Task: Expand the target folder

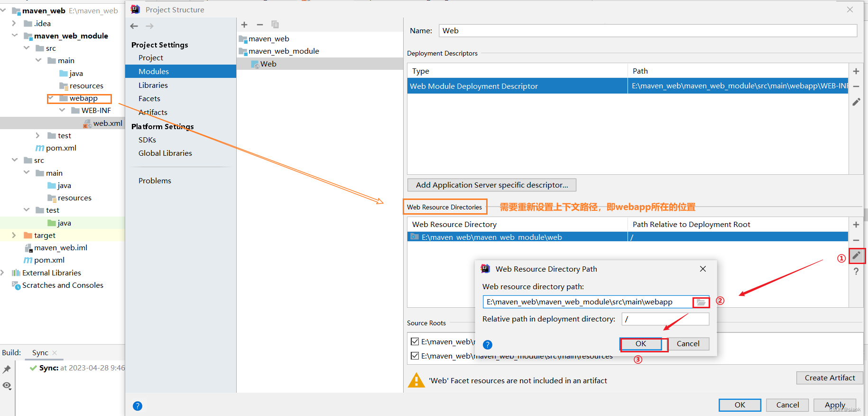Action: tap(14, 235)
